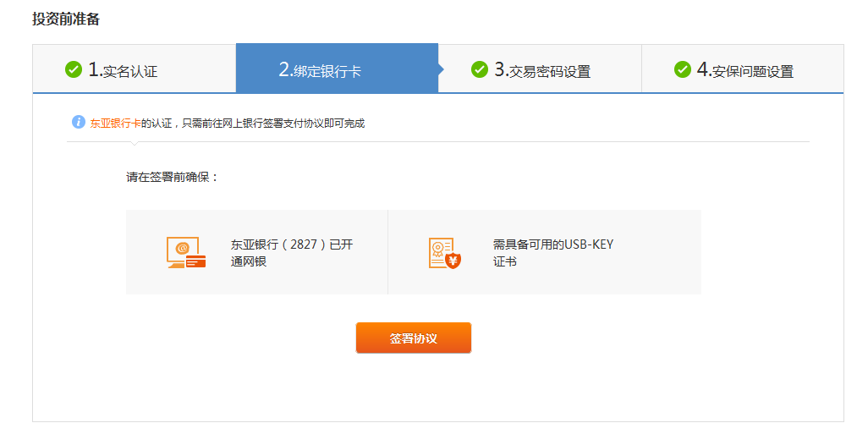Screen dimensions: 868x434
Task: Click text 东亚银行（2827）已开通网银
Action: (x=292, y=253)
